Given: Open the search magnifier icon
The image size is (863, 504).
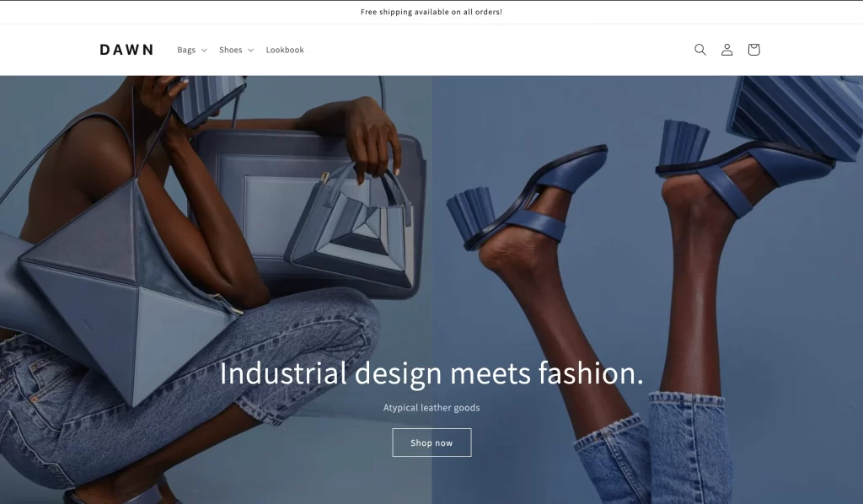Looking at the screenshot, I should tap(700, 50).
